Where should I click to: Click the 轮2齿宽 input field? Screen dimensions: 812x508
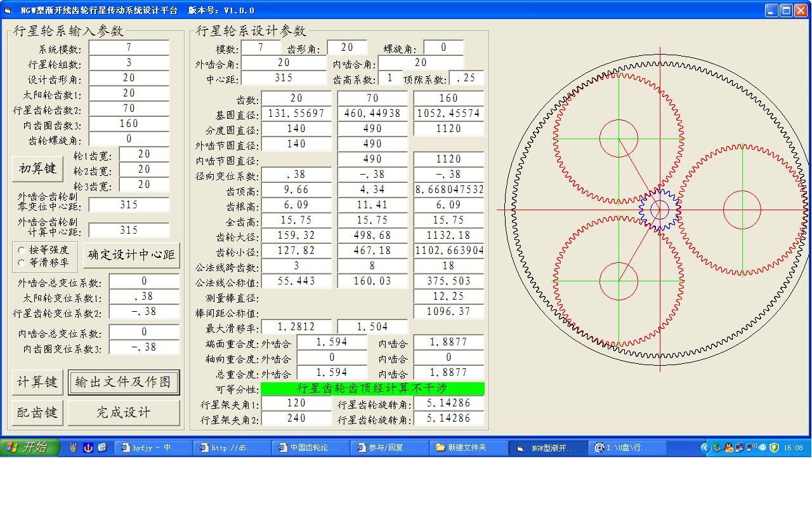(x=144, y=170)
